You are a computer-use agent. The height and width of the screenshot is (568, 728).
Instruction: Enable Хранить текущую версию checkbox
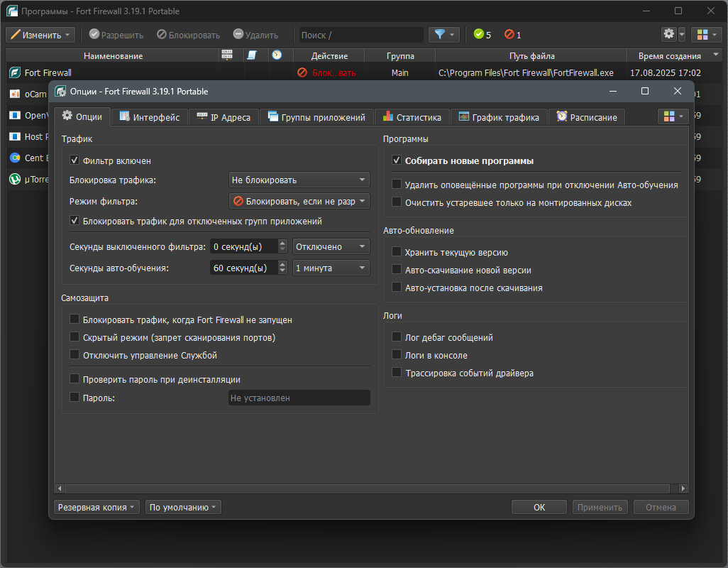pos(397,252)
